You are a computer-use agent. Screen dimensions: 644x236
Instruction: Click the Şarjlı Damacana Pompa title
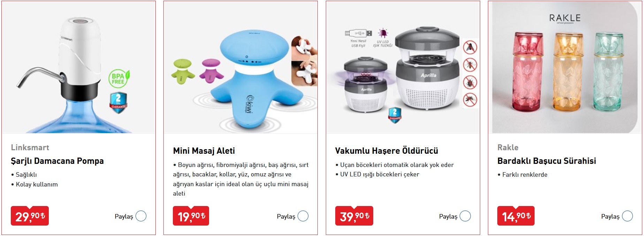[x=57, y=161]
